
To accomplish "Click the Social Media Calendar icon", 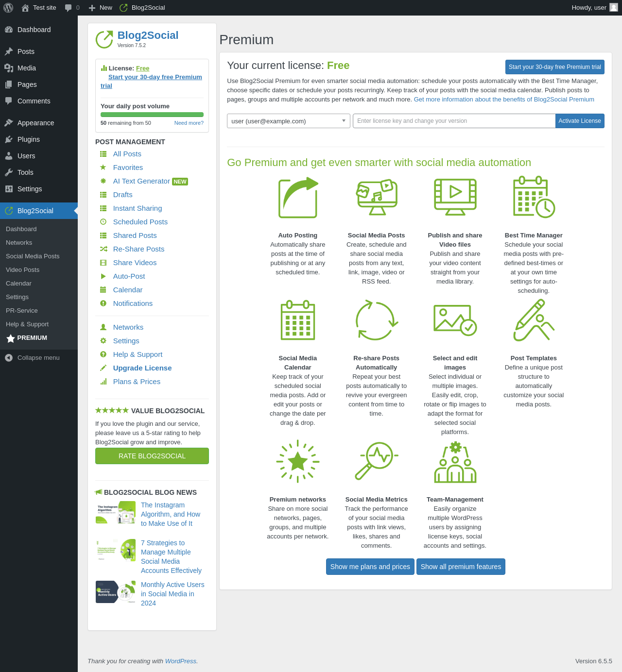I will (298, 320).
